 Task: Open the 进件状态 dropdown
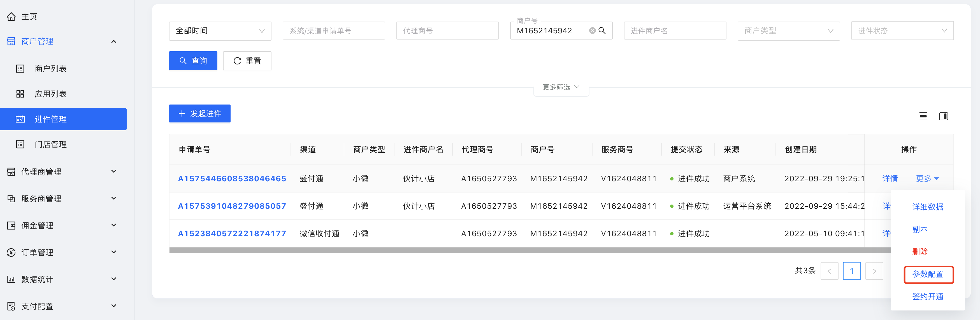[902, 31]
